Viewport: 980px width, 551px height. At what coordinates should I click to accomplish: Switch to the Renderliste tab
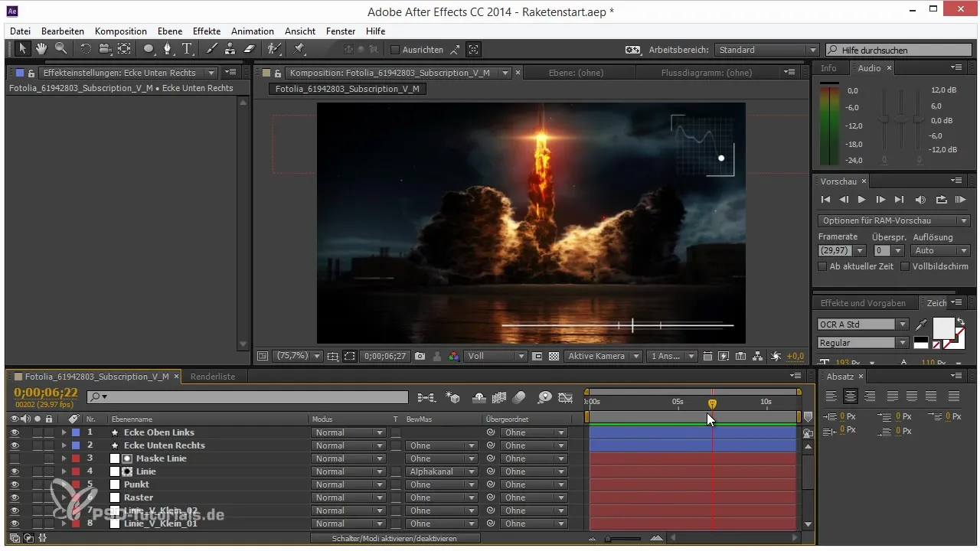coord(213,377)
